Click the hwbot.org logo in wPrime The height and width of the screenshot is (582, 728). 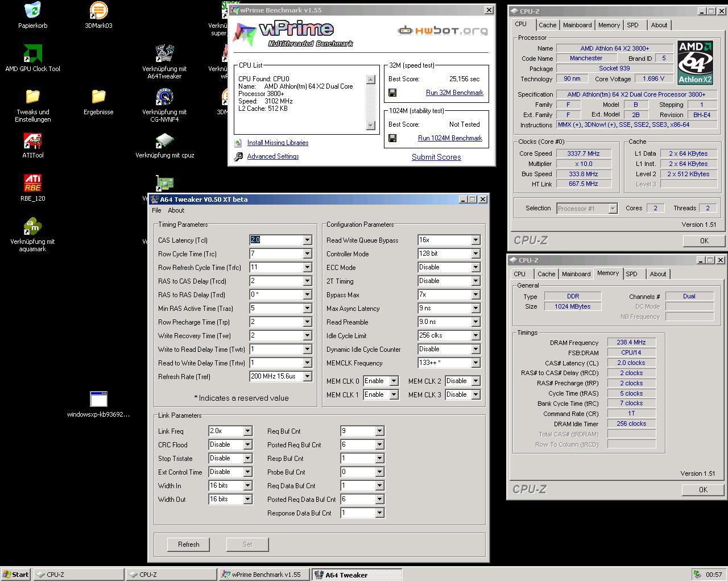[442, 30]
